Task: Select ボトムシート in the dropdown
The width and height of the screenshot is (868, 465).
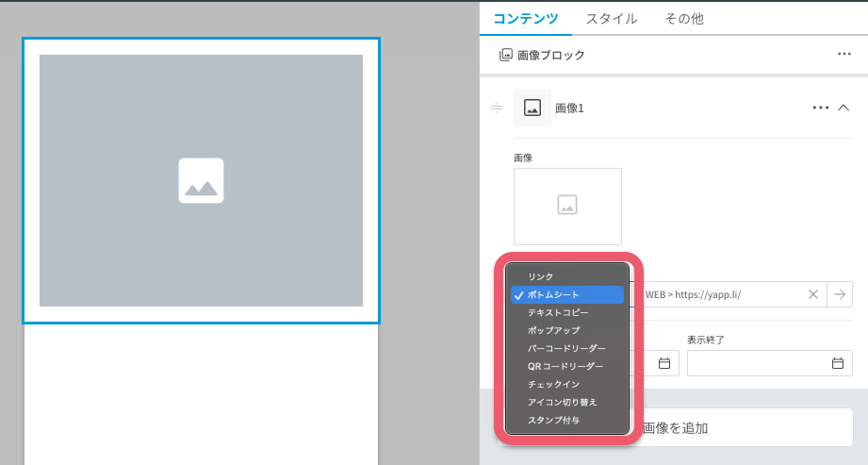Action: (567, 294)
